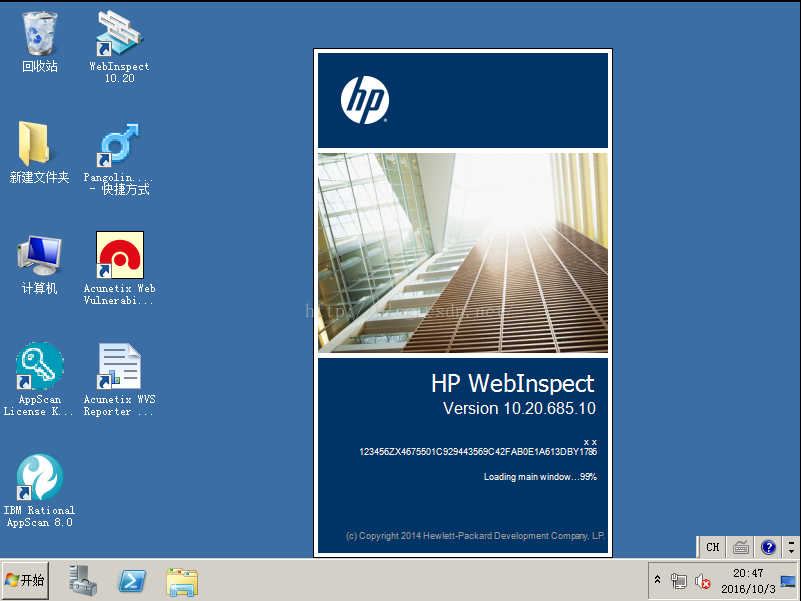This screenshot has width=801, height=601.
Task: Click the language bar keyboard icon
Action: click(x=741, y=547)
